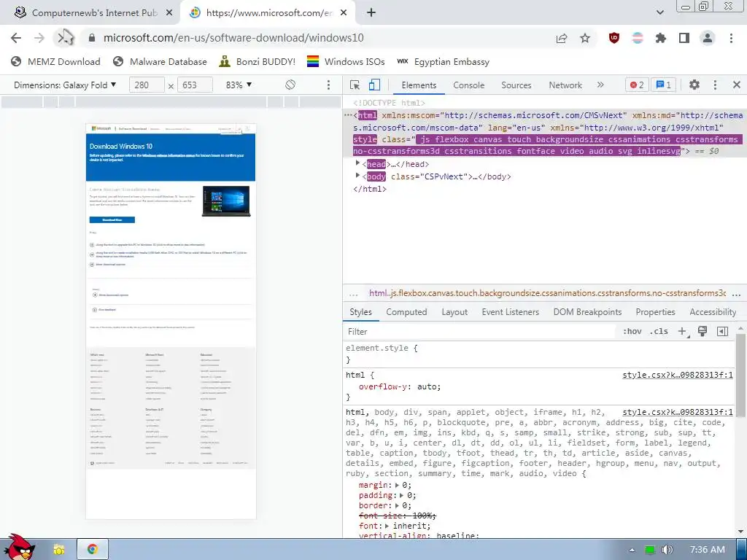
Task: Click the errors count badge showing 2
Action: [x=636, y=85]
